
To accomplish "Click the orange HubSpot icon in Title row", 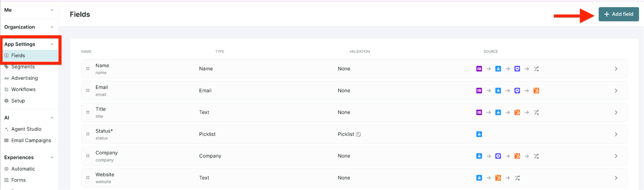I will [x=517, y=112].
